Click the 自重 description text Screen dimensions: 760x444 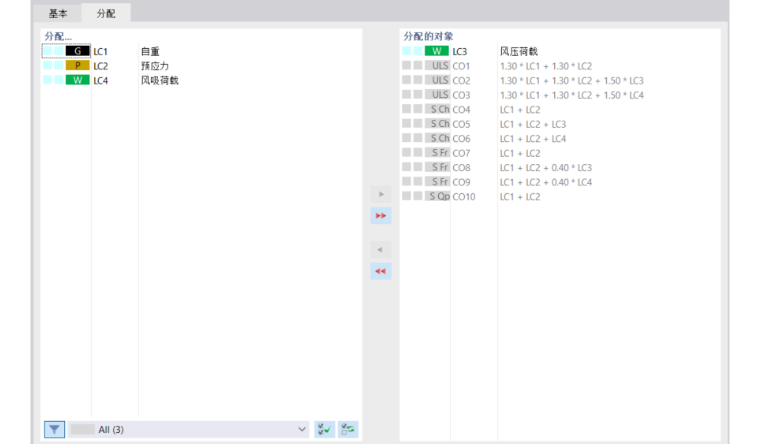point(150,51)
